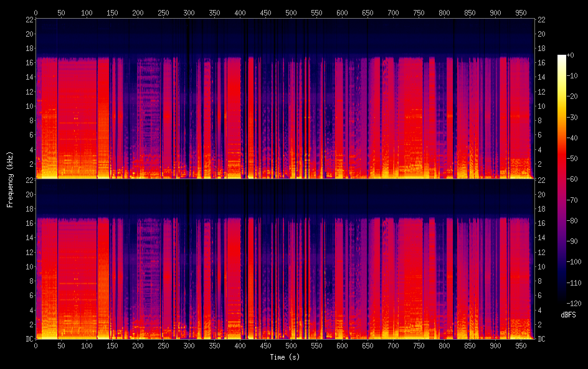Screen dimensions: 588x369
Task: Click the white top end of the color bar
Action: (562, 57)
